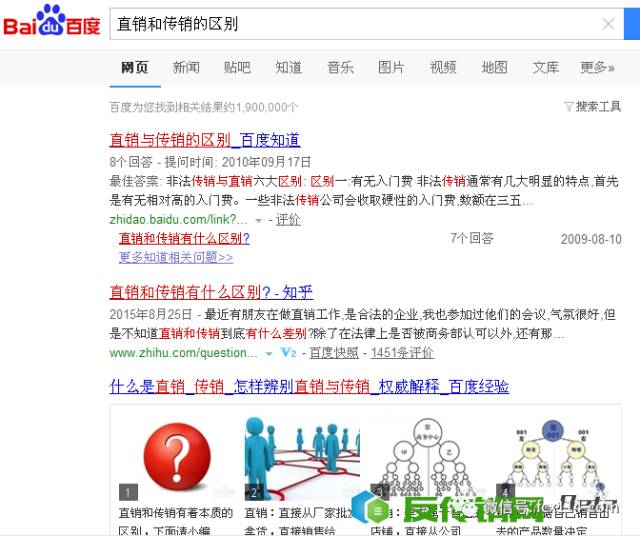Open the 更多» categories menu
Image resolution: width=640 pixels, height=536 pixels.
click(598, 67)
